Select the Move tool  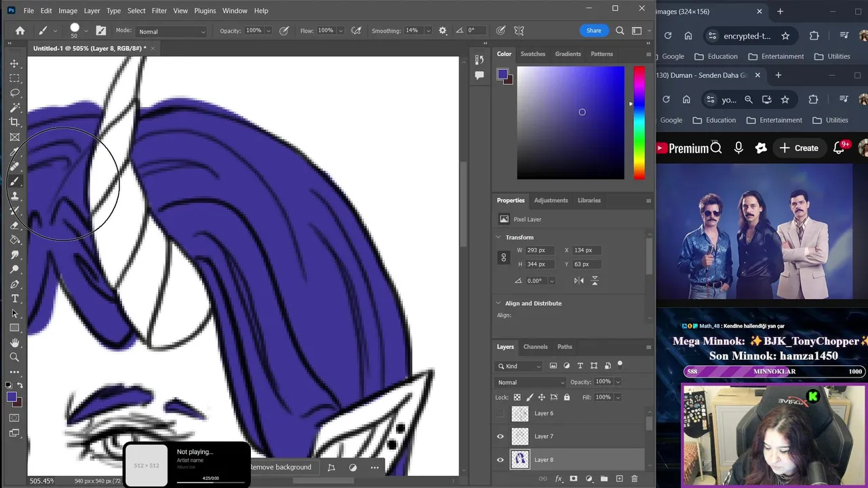click(x=14, y=63)
